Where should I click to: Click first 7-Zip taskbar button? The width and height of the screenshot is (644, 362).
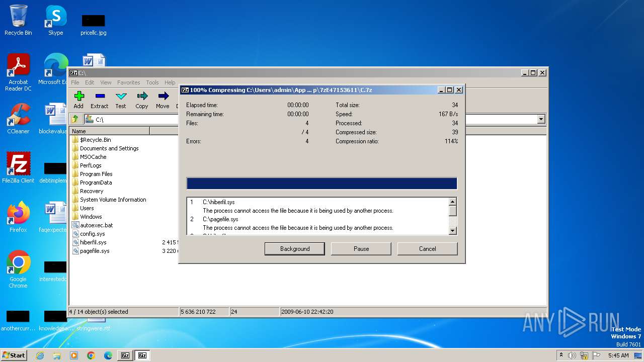point(125,355)
